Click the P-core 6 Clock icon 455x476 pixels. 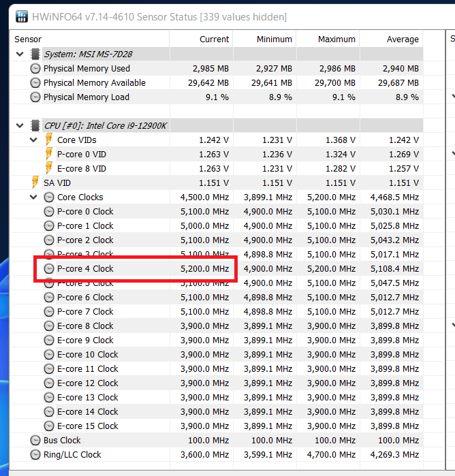tap(49, 297)
